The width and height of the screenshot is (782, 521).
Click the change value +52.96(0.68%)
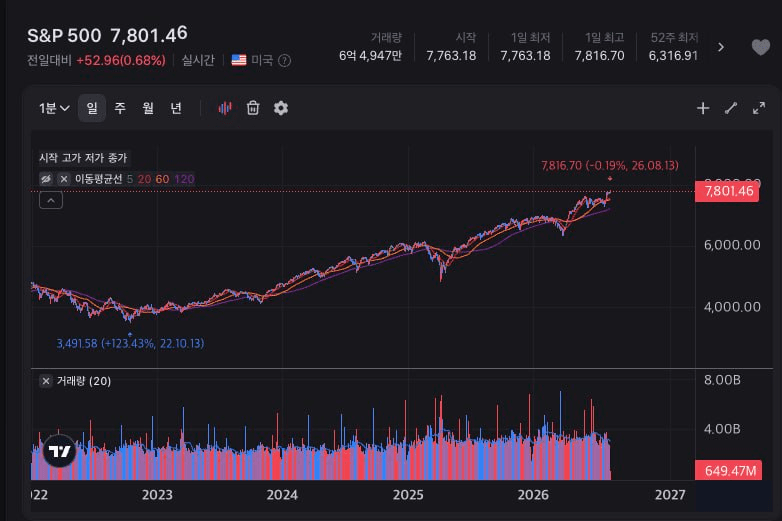tap(121, 61)
